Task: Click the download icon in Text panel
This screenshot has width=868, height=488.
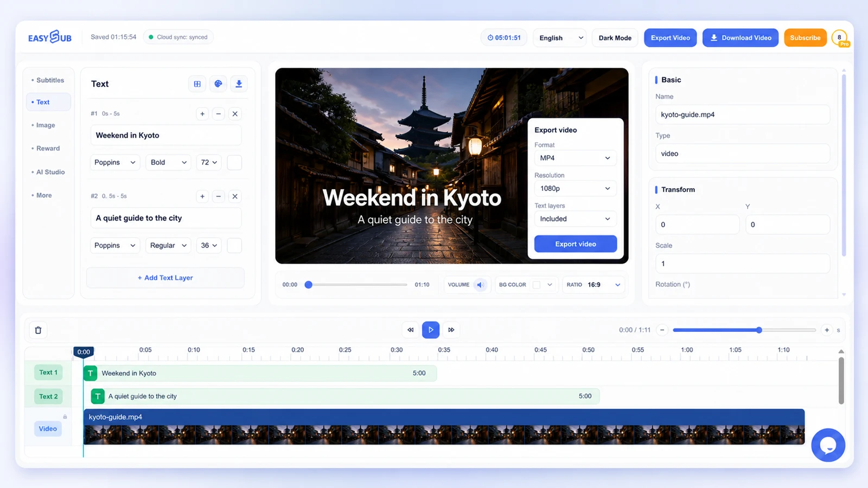Action: click(x=239, y=84)
